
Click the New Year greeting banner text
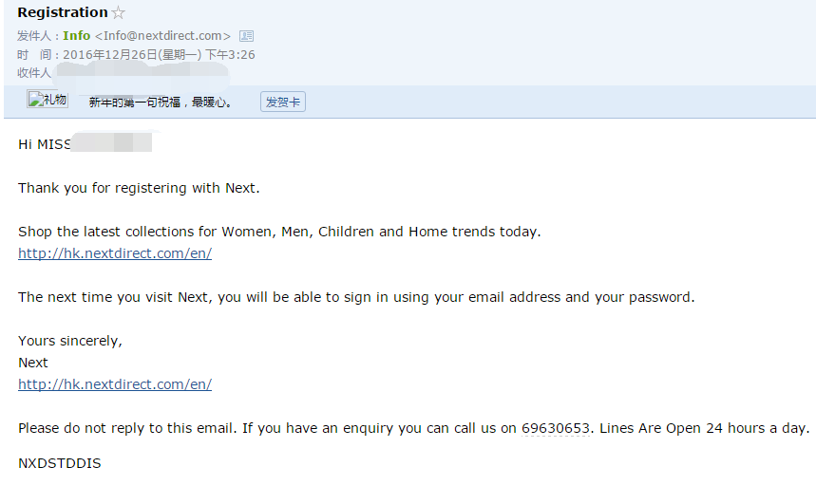[x=161, y=102]
